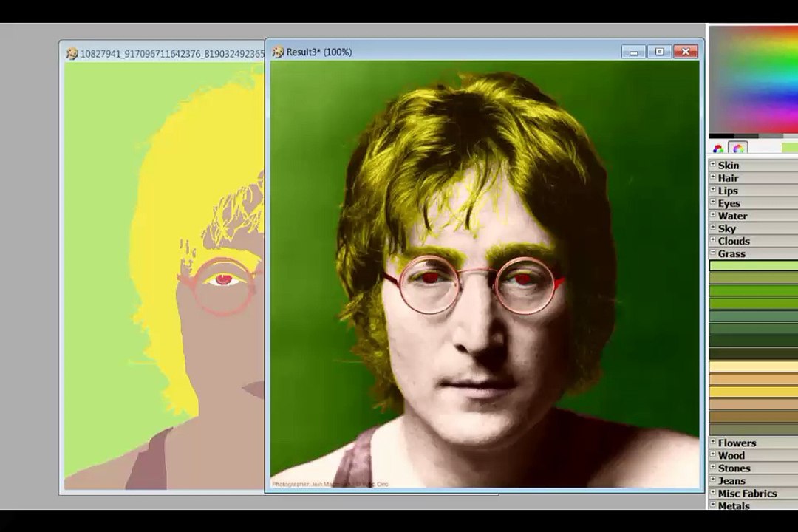
Task: Close the Result3 window
Action: point(686,52)
